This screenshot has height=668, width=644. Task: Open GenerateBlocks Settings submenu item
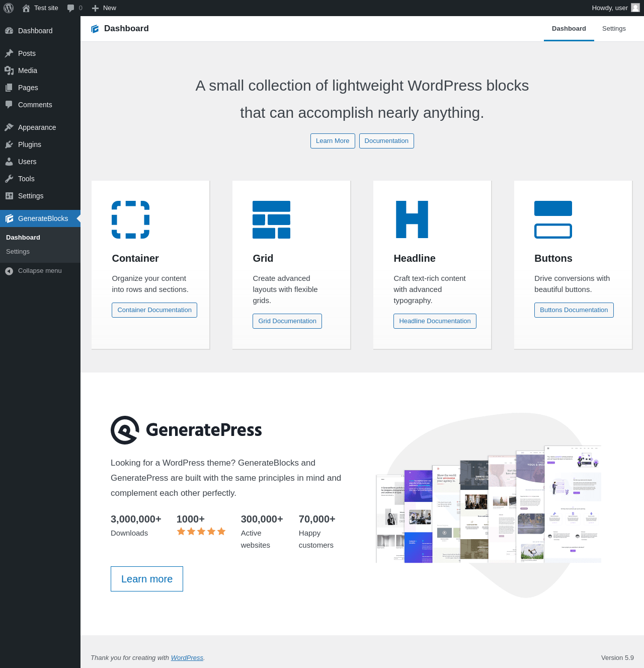(40, 252)
